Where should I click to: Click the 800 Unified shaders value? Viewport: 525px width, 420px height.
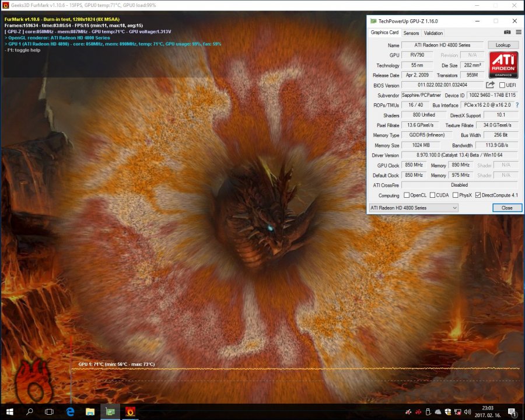point(424,115)
